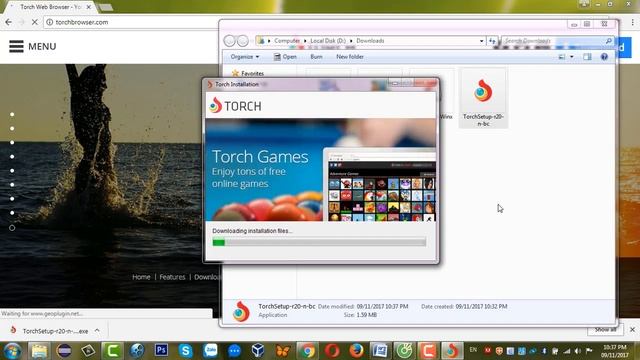Click Downloads in the breadcrumb path
The width and height of the screenshot is (640, 360).
(370, 41)
